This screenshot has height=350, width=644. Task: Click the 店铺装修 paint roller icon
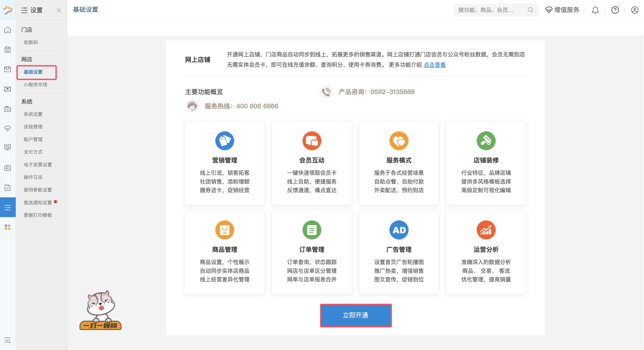click(x=486, y=141)
